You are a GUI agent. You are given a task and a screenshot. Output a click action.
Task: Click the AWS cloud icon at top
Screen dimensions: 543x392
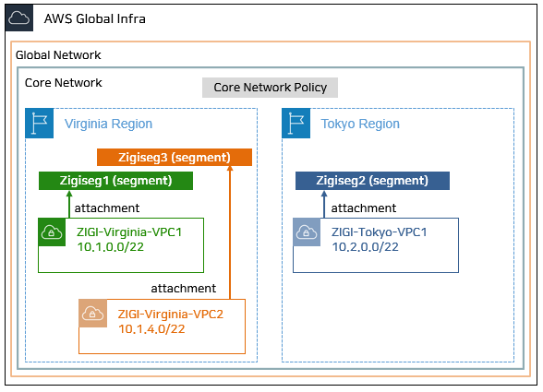(x=19, y=18)
